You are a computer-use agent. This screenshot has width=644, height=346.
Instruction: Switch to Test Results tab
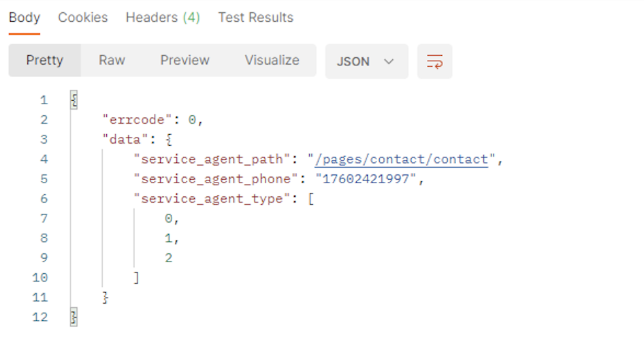256,18
